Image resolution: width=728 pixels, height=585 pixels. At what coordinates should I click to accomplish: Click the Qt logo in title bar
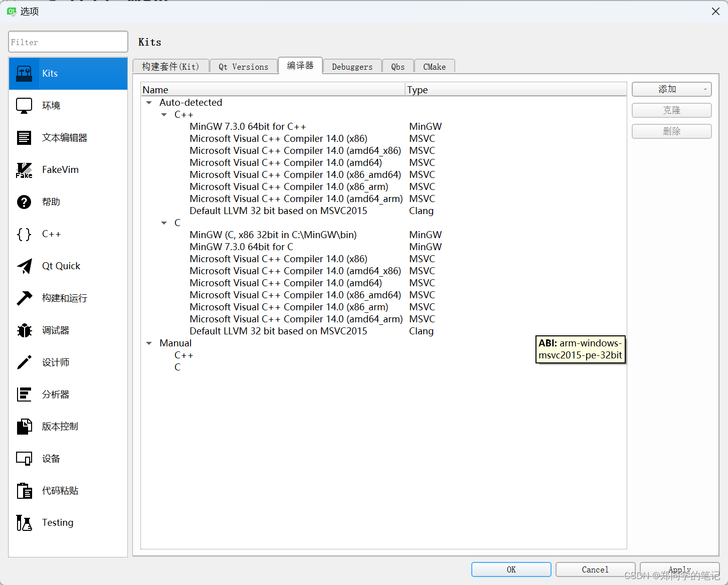coord(11,11)
